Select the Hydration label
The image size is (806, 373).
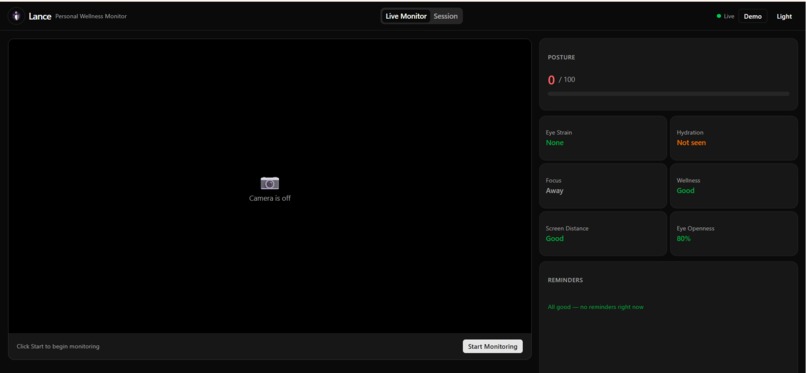tap(690, 133)
